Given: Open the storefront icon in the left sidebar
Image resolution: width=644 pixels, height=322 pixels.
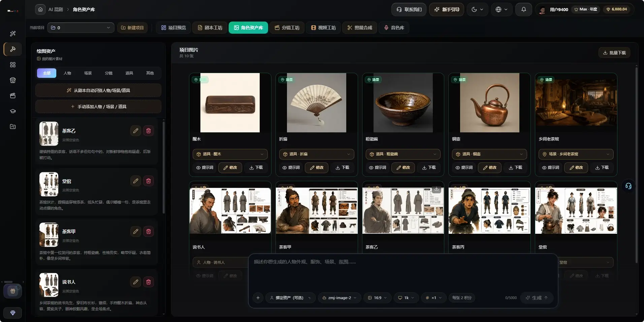Looking at the screenshot, I should pyautogui.click(x=13, y=80).
